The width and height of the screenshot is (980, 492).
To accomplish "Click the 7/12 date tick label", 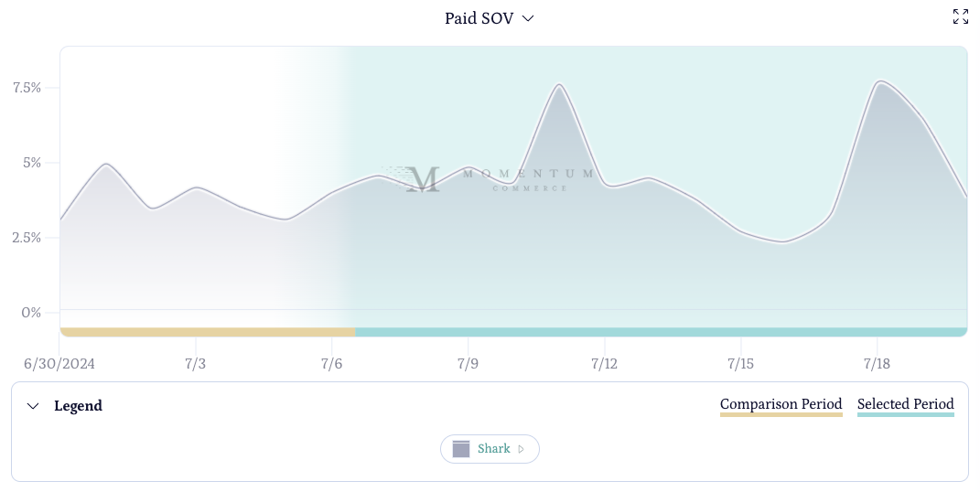I will coord(604,364).
